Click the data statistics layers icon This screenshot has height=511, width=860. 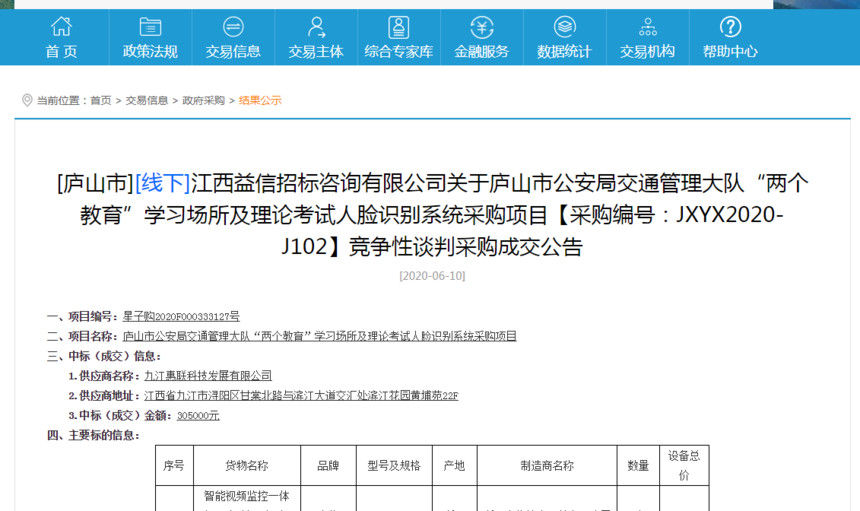564,26
